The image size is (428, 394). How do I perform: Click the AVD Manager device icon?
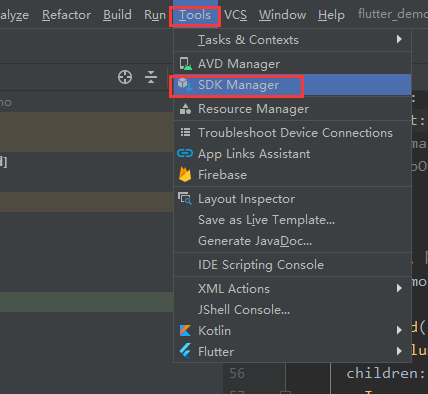point(185,64)
